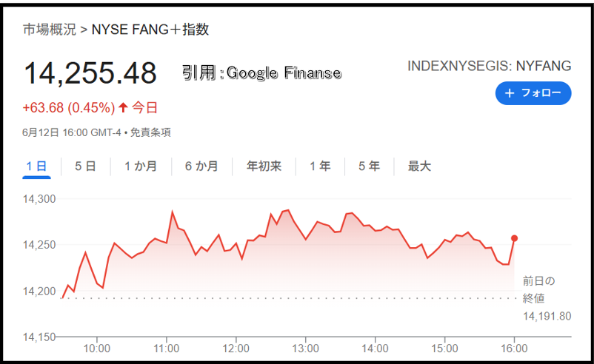Viewport: 594px width, 364px height.
Task: Click the 13:00 label on time axis
Action: point(305,348)
